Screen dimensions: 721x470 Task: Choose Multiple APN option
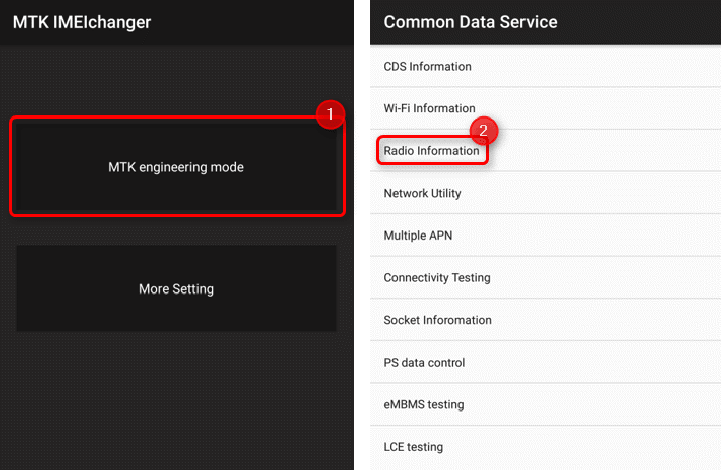545,235
